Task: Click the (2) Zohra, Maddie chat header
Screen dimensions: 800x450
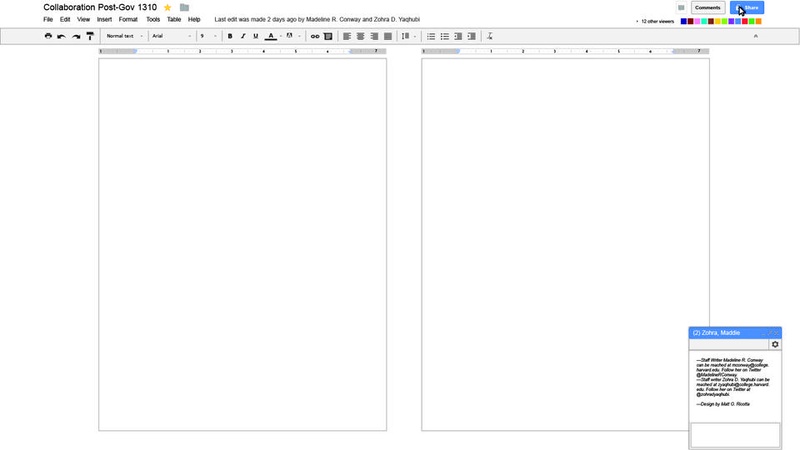Action: tap(735, 333)
